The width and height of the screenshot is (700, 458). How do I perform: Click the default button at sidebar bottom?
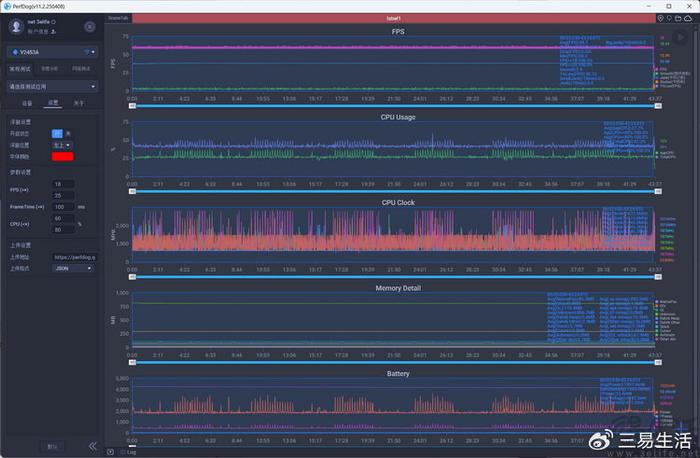[x=52, y=446]
